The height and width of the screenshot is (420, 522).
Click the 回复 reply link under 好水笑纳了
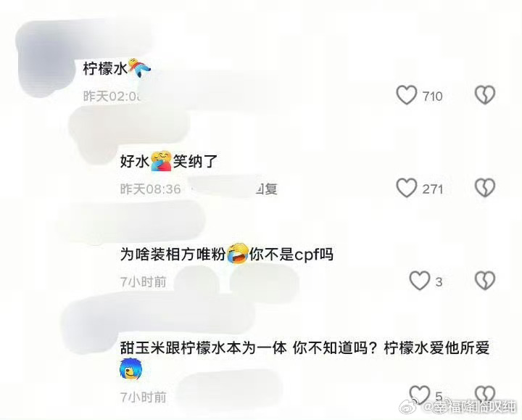click(x=266, y=189)
